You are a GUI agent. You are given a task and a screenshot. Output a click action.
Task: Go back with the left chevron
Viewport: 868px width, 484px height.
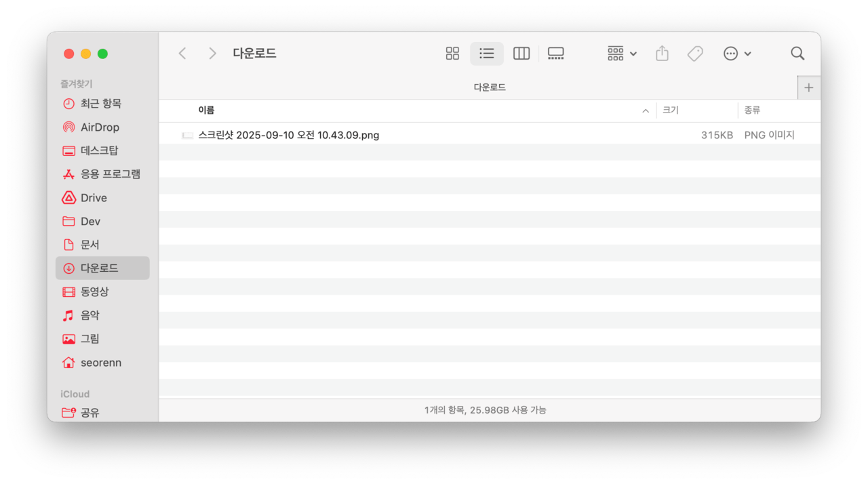pos(182,54)
